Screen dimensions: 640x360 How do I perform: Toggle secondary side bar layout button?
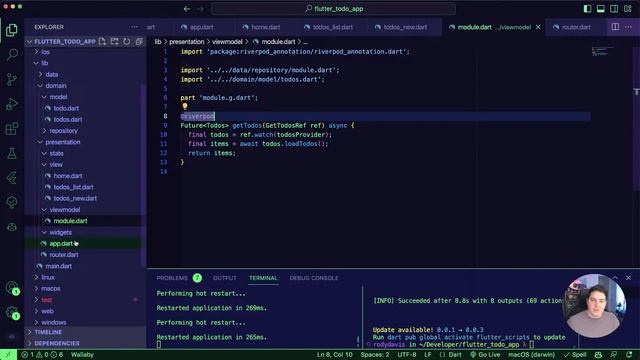[x=614, y=9]
